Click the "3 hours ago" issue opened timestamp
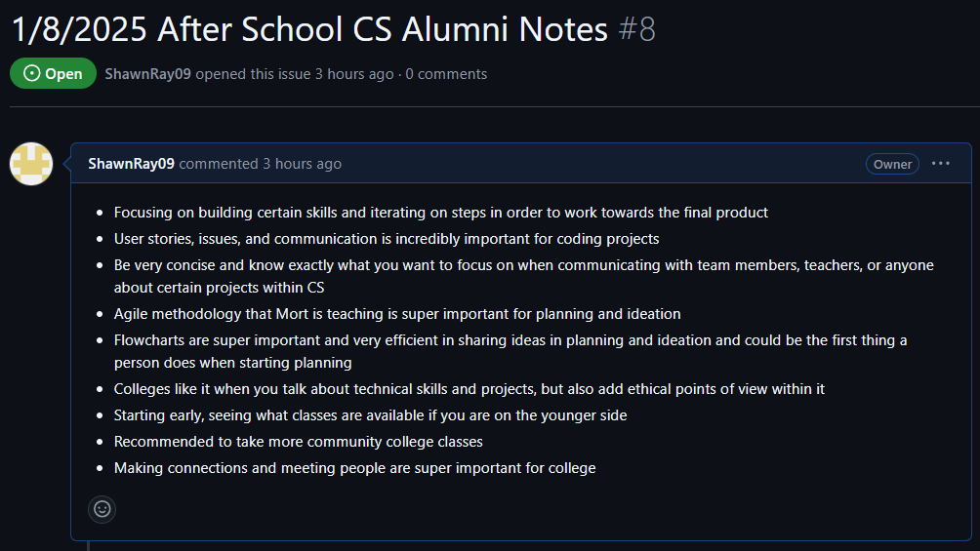Screen dimensions: 980x551 tap(354, 74)
